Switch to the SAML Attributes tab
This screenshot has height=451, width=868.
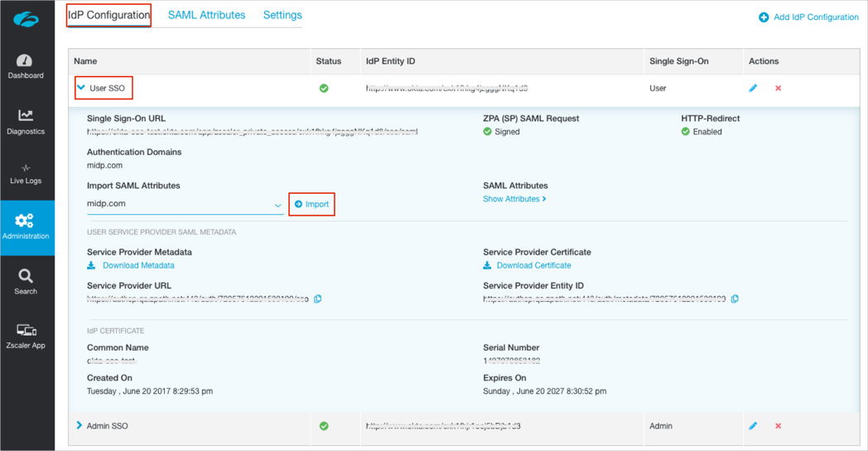point(206,15)
